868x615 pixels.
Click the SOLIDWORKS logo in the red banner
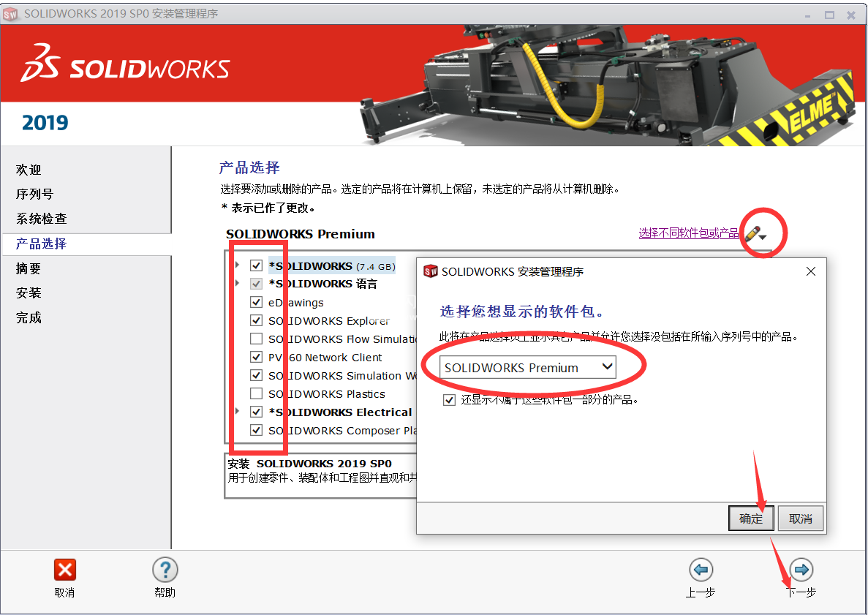[125, 63]
